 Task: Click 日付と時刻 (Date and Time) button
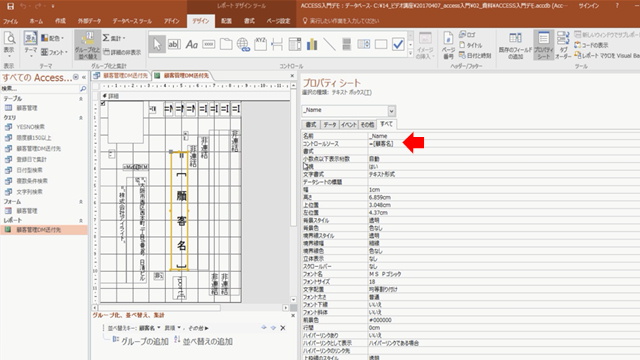click(x=475, y=55)
